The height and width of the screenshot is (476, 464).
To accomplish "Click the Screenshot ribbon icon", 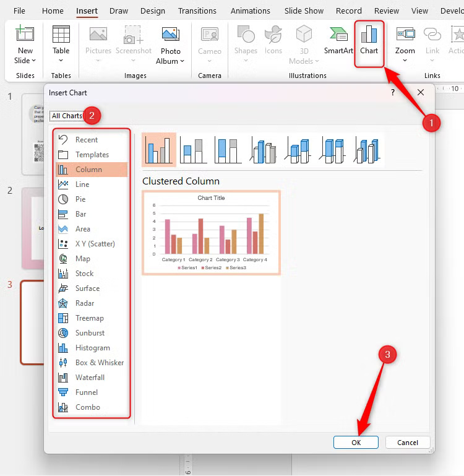I will tap(133, 34).
